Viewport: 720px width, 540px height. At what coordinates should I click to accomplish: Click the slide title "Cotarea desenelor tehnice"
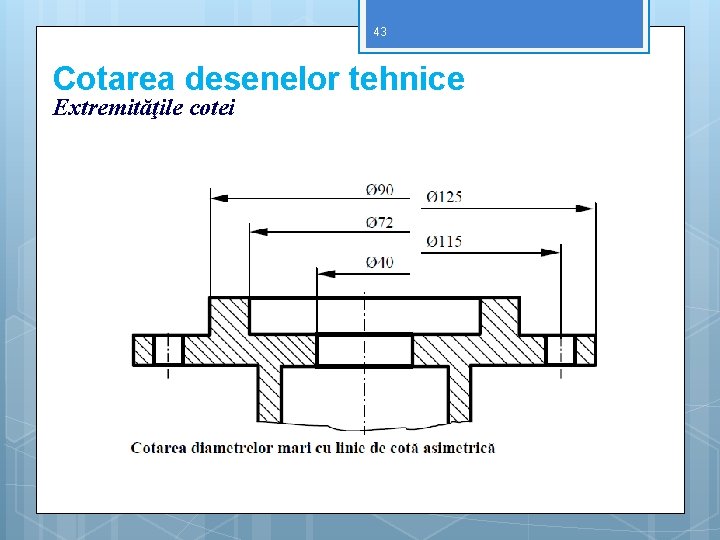(259, 79)
